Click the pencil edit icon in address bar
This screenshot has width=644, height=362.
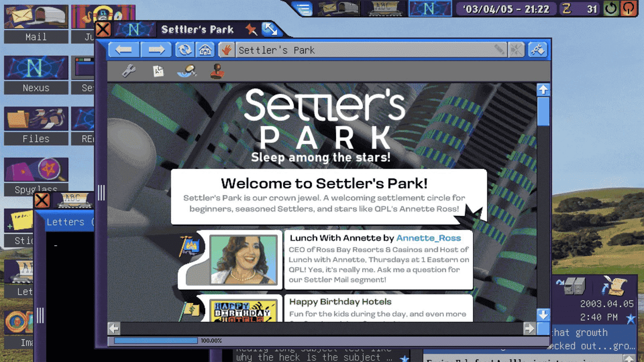499,50
